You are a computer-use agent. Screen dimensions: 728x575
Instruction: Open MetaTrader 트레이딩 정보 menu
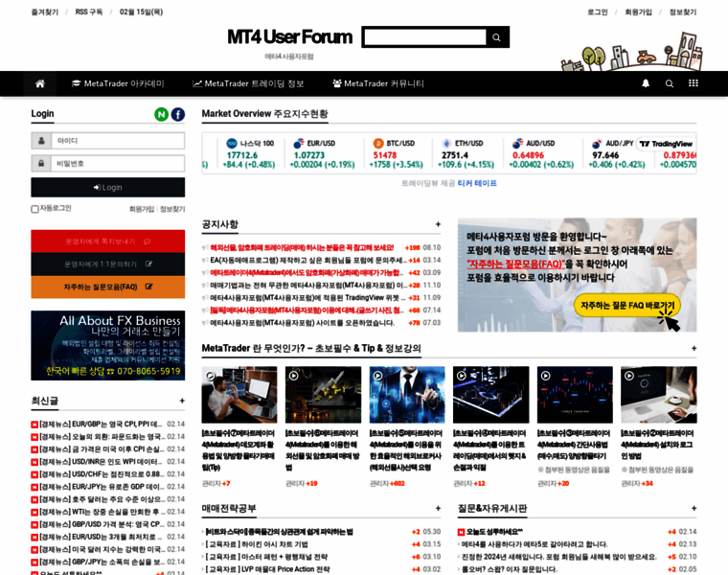click(248, 83)
